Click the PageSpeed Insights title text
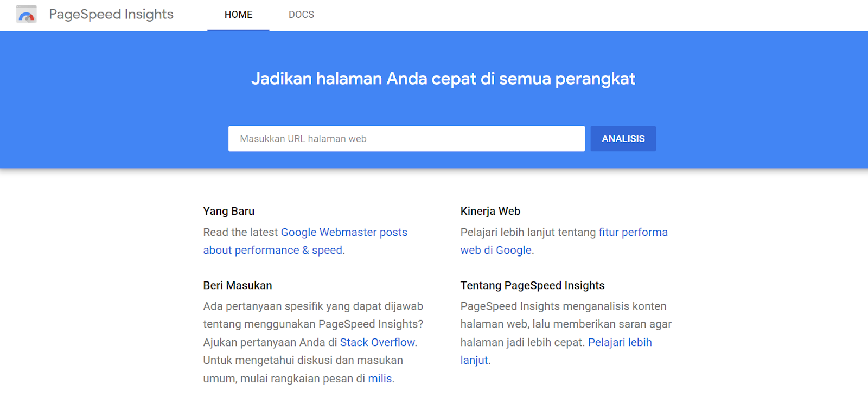 [x=111, y=15]
